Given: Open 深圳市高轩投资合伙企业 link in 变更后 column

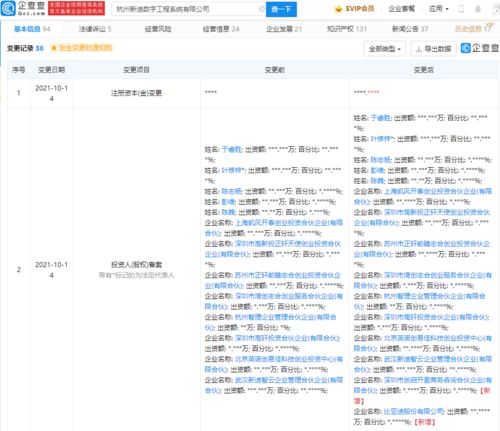Looking at the screenshot, I should tap(436, 317).
